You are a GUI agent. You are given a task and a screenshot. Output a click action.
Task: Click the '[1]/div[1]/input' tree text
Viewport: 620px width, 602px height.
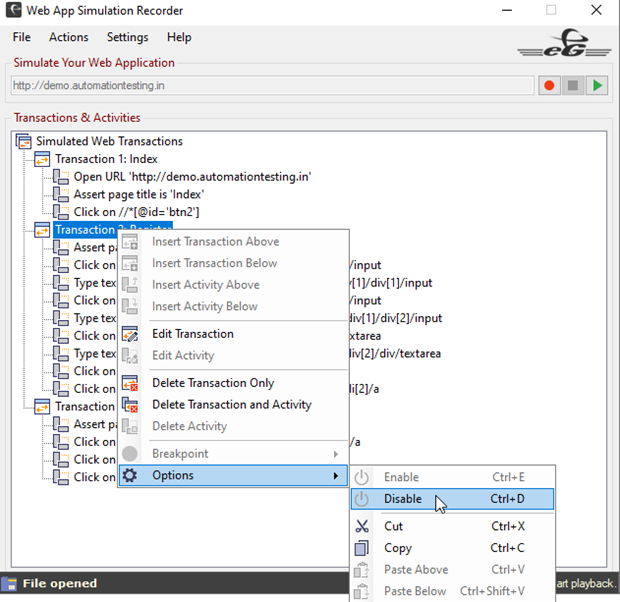pos(391,283)
